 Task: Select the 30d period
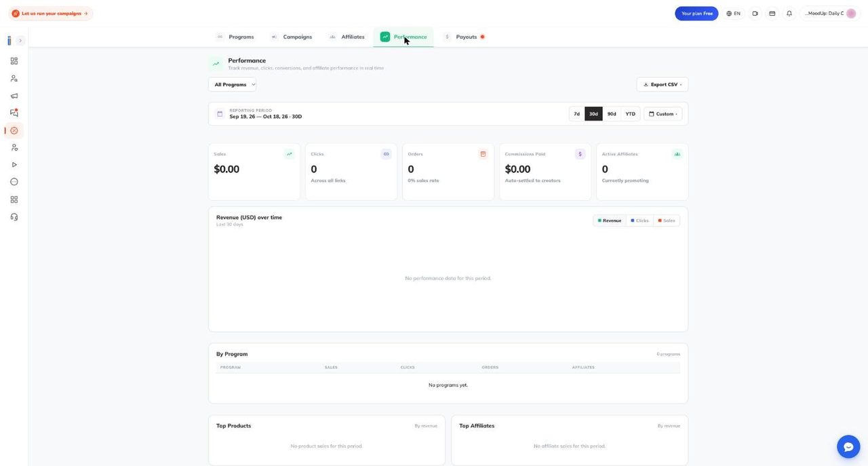(x=593, y=114)
